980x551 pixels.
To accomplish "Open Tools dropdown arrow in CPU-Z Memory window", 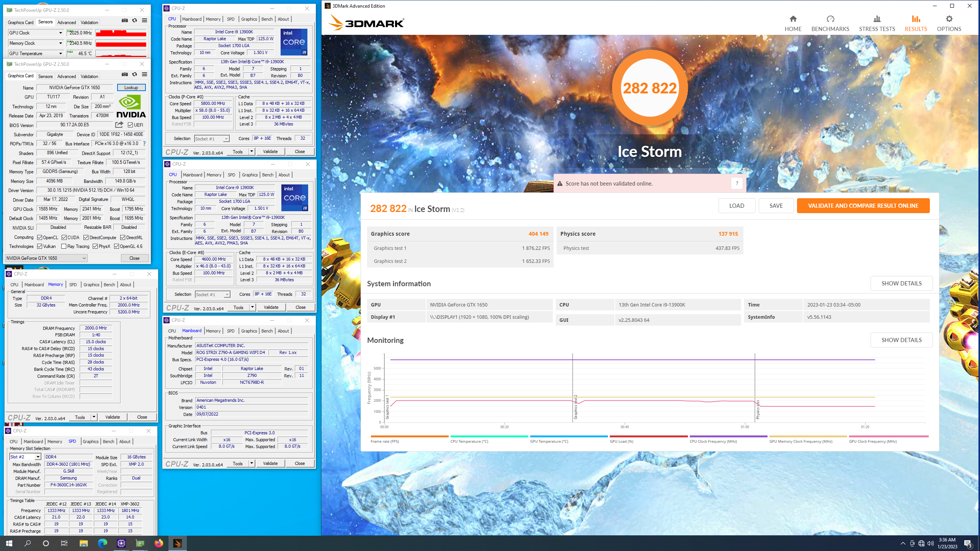I will click(x=94, y=417).
